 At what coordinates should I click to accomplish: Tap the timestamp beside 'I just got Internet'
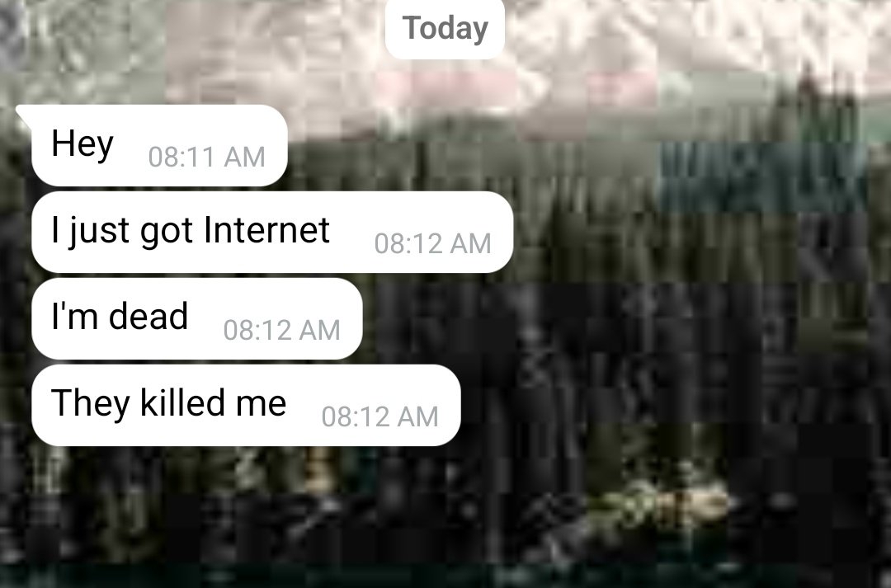(x=432, y=244)
